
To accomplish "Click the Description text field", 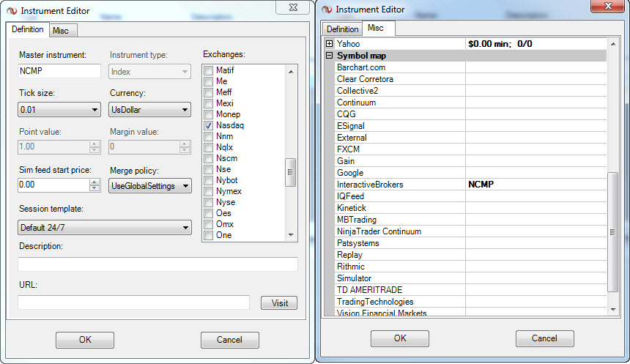I will (158, 264).
